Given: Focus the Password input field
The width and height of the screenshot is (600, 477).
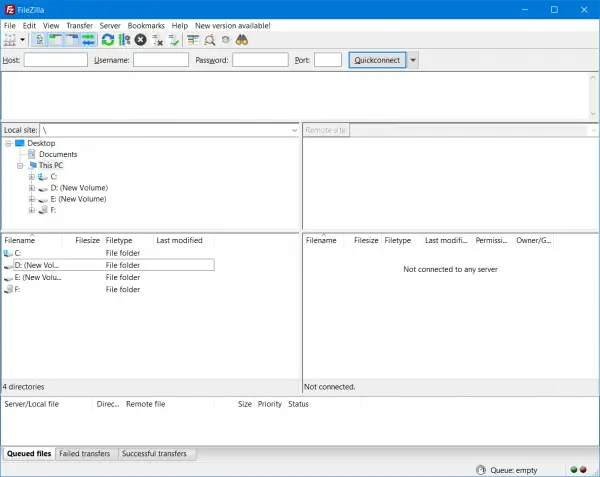Looking at the screenshot, I should pos(260,60).
